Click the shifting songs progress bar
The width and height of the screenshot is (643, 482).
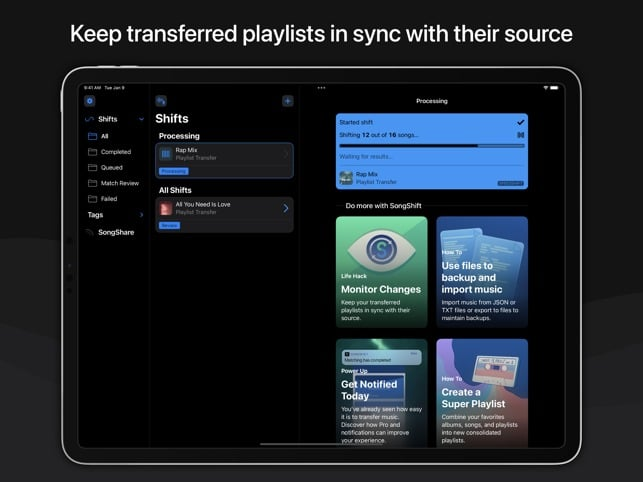(x=432, y=146)
